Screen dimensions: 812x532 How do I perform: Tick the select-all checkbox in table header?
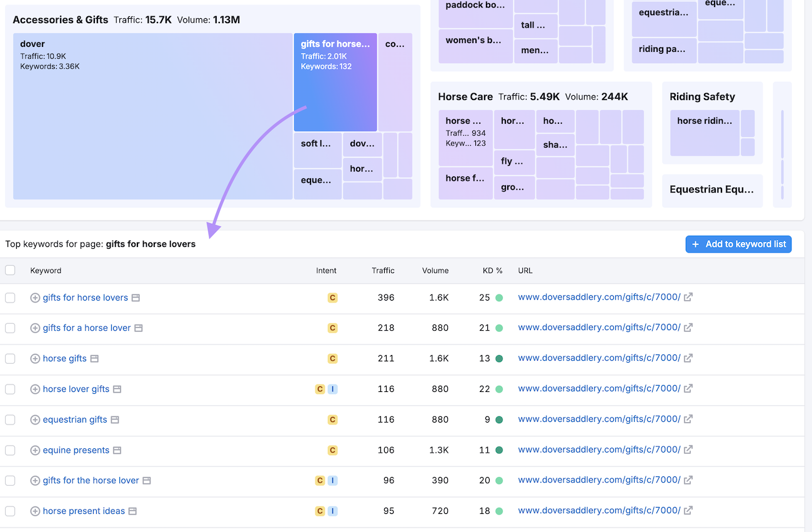pos(10,270)
